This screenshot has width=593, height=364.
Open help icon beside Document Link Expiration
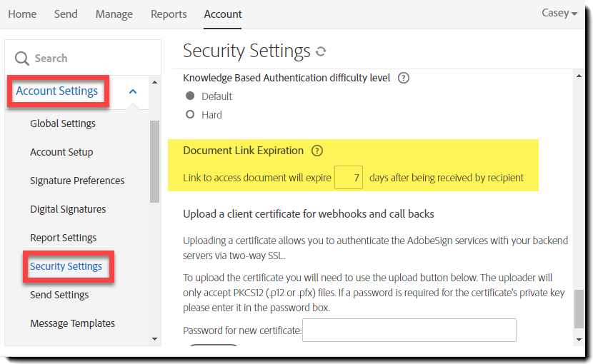(317, 151)
